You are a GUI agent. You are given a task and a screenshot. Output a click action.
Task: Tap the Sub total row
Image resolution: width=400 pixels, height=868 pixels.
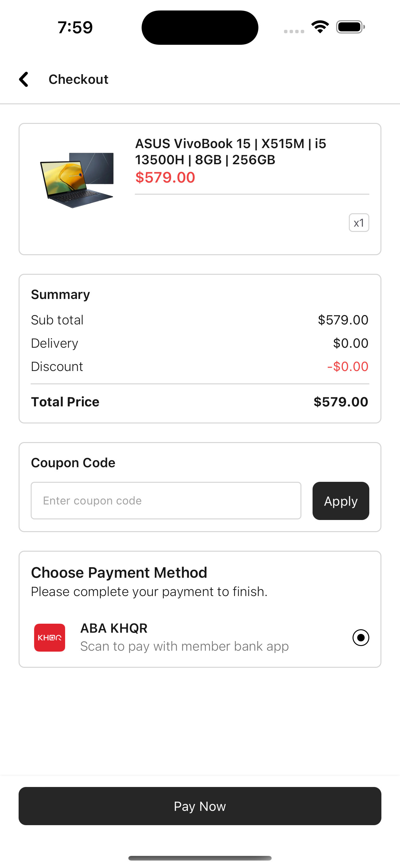[x=200, y=320]
